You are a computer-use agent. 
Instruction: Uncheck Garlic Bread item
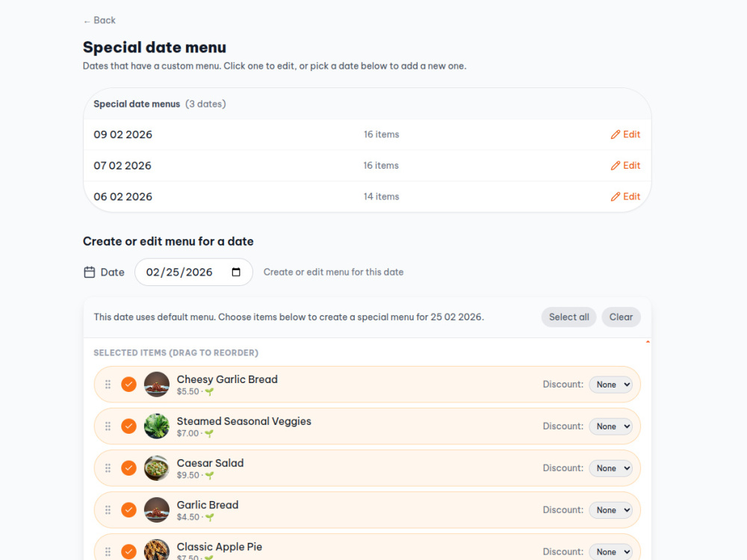[x=128, y=510]
